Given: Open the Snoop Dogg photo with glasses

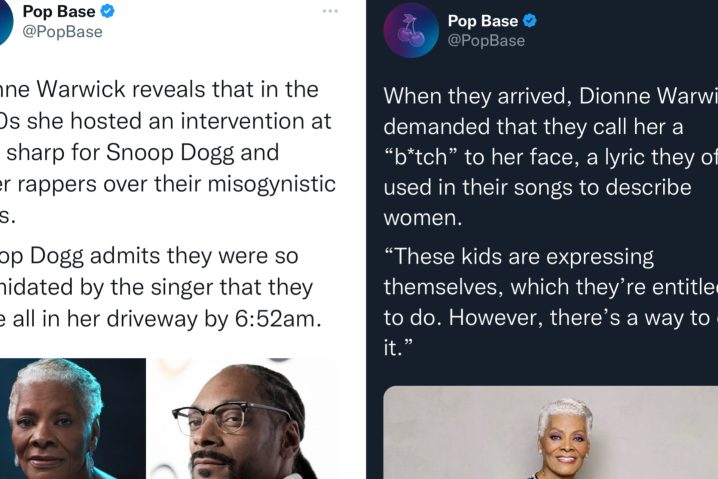Looking at the screenshot, I should point(245,419).
